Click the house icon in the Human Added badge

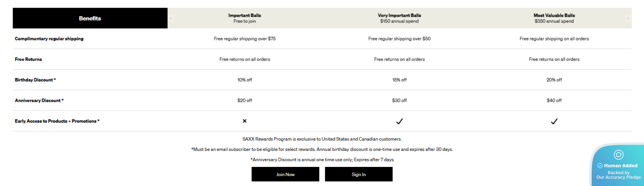pyautogui.click(x=618, y=154)
